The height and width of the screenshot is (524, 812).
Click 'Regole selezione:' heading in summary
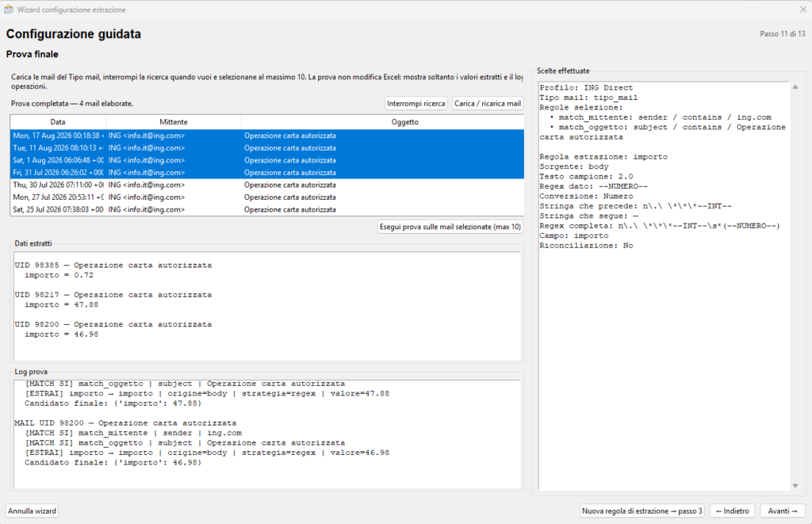(581, 108)
